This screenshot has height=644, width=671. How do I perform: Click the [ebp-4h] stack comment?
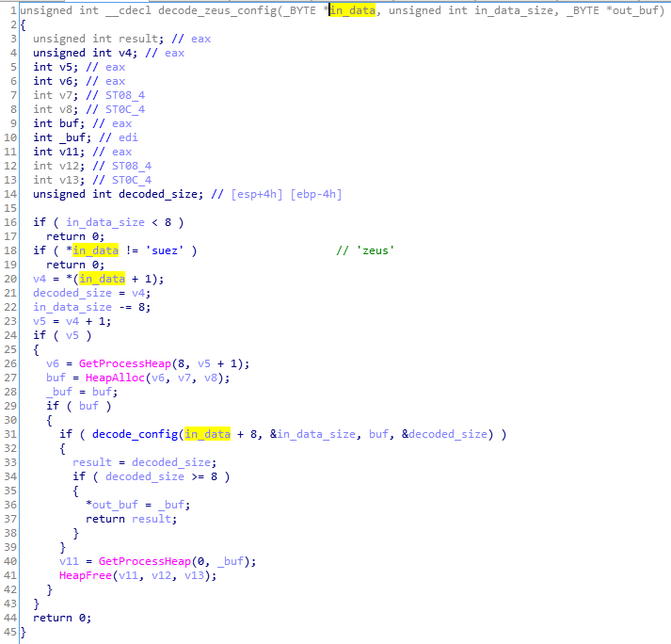(316, 194)
